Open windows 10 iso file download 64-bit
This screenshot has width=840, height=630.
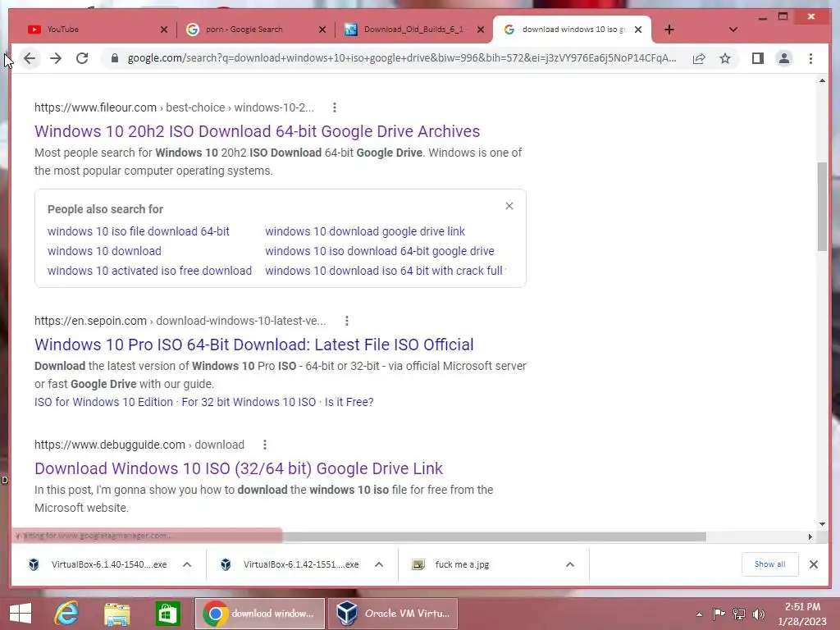tap(138, 231)
